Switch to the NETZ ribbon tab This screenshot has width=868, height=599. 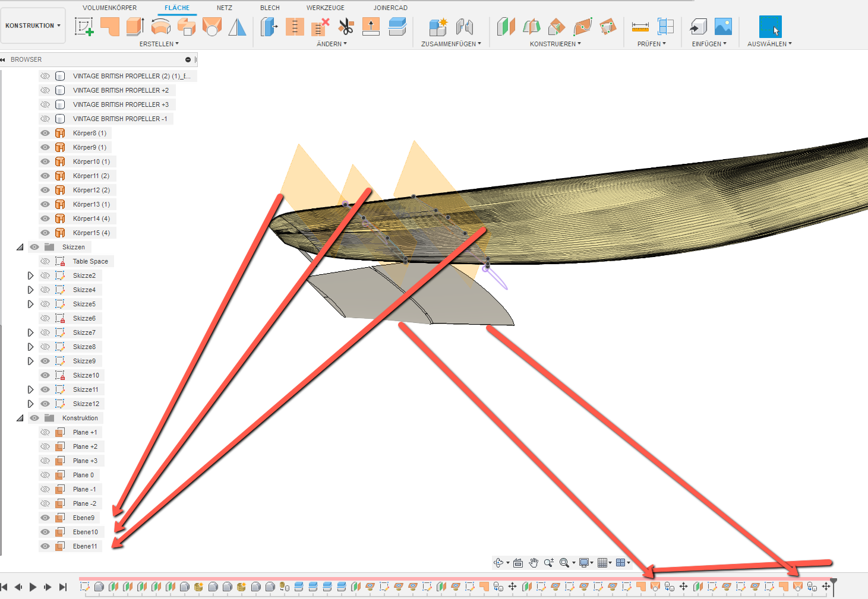pyautogui.click(x=225, y=8)
